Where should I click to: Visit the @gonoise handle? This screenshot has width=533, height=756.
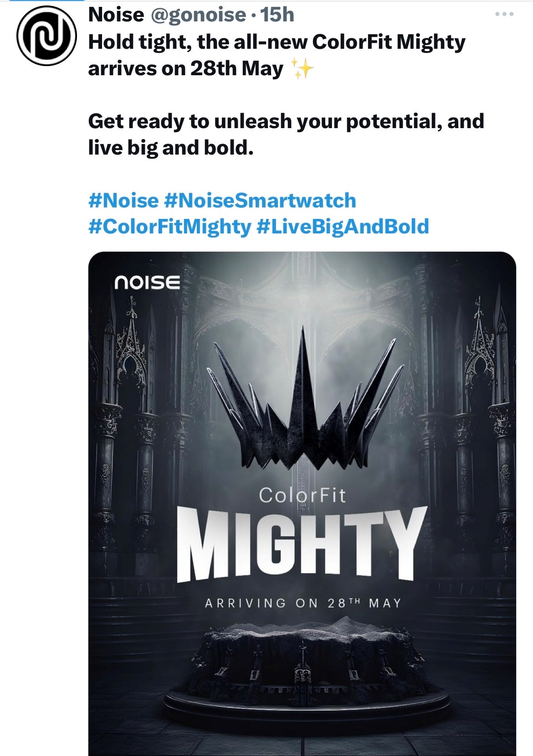pos(198,15)
